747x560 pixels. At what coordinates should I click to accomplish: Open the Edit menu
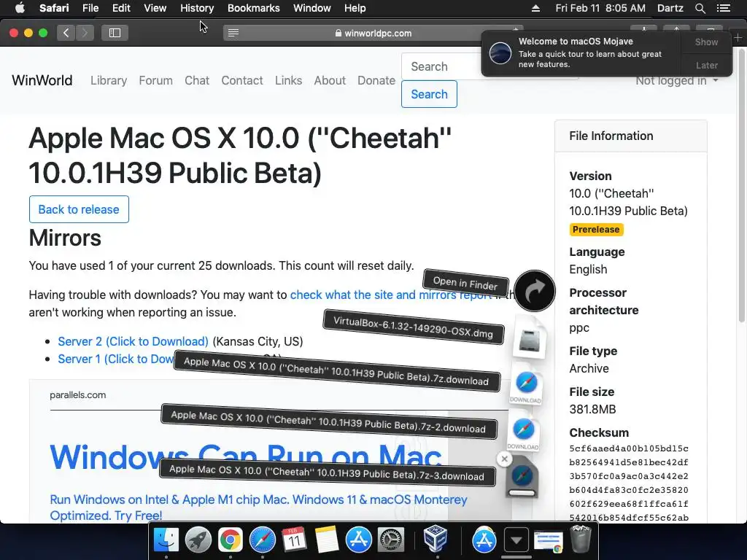point(121,8)
